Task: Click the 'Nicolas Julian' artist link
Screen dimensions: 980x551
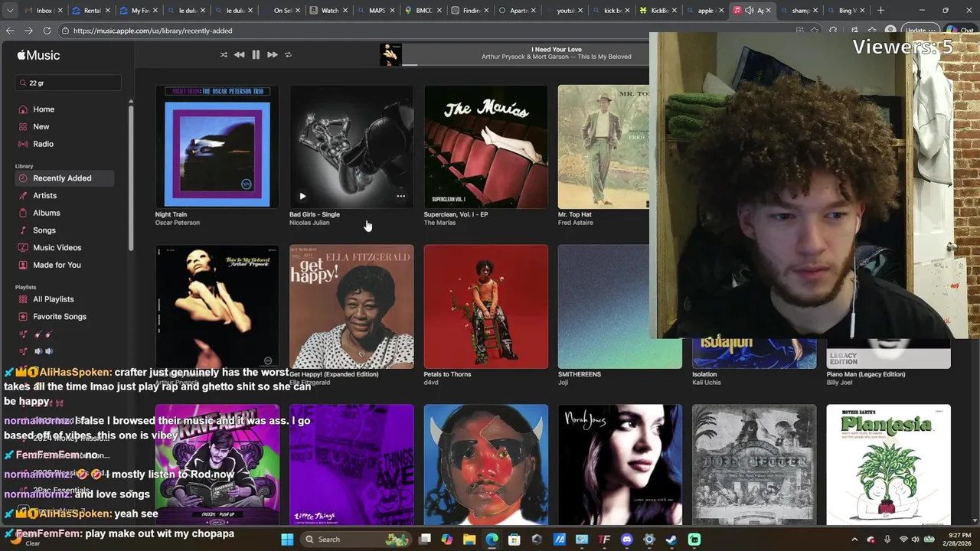Action: click(309, 223)
